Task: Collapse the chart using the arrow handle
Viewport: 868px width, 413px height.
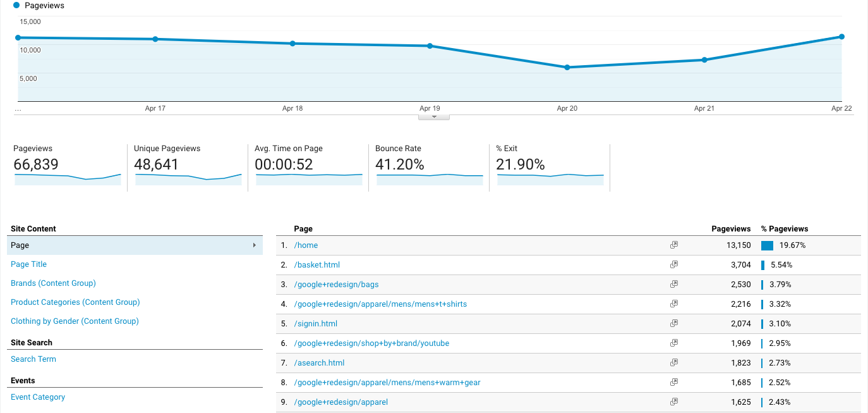Action: (x=433, y=117)
